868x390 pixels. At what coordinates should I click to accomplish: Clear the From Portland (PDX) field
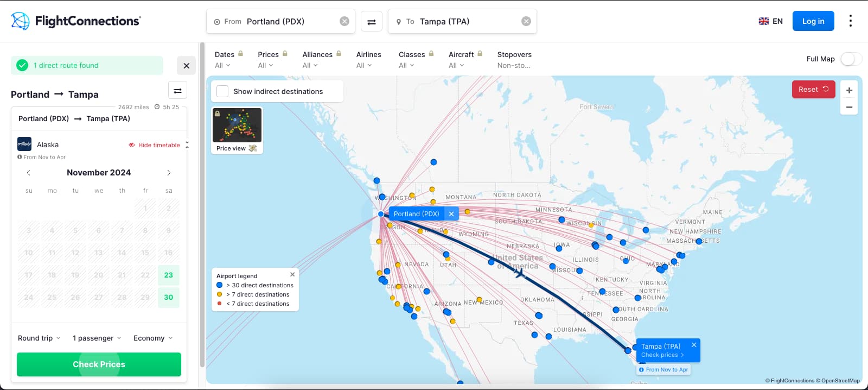344,21
